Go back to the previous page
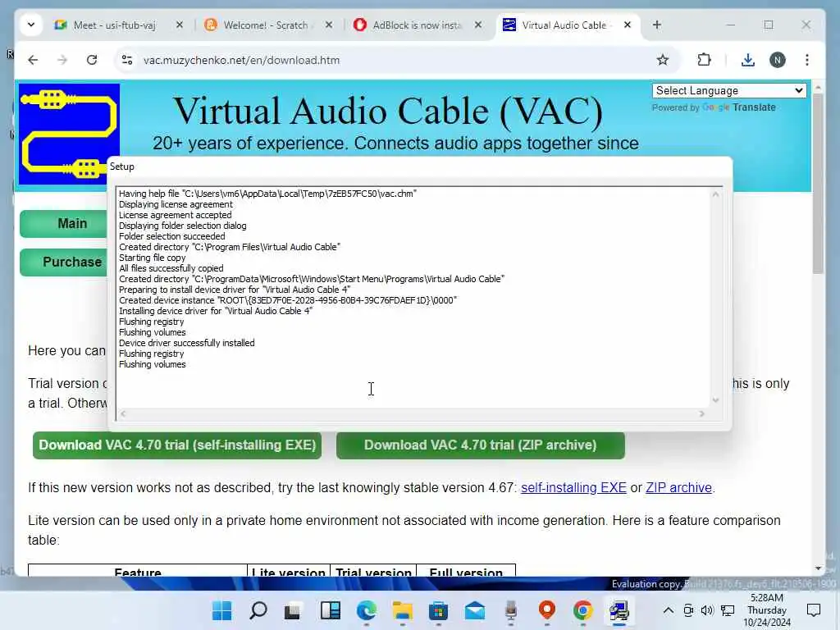 (x=33, y=60)
